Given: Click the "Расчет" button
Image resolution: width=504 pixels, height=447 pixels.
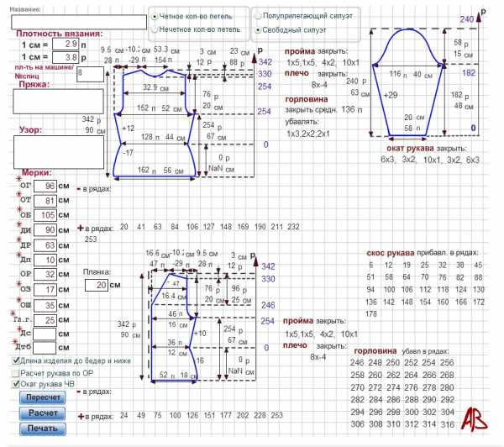Looking at the screenshot, I should 44,413.
